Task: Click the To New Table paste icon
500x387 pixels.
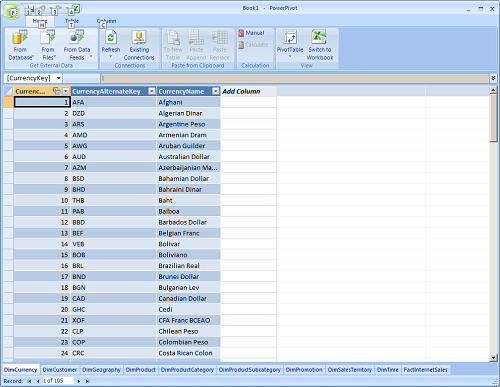Action: click(x=173, y=37)
